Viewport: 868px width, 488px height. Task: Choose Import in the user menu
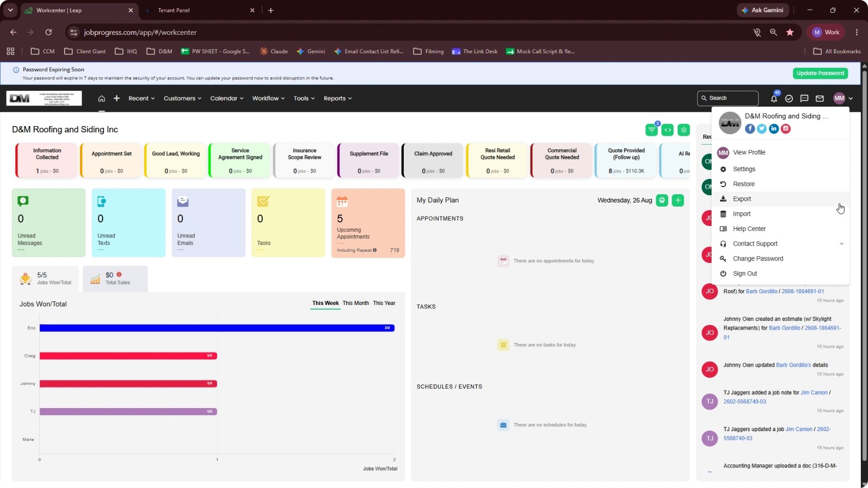click(781, 214)
